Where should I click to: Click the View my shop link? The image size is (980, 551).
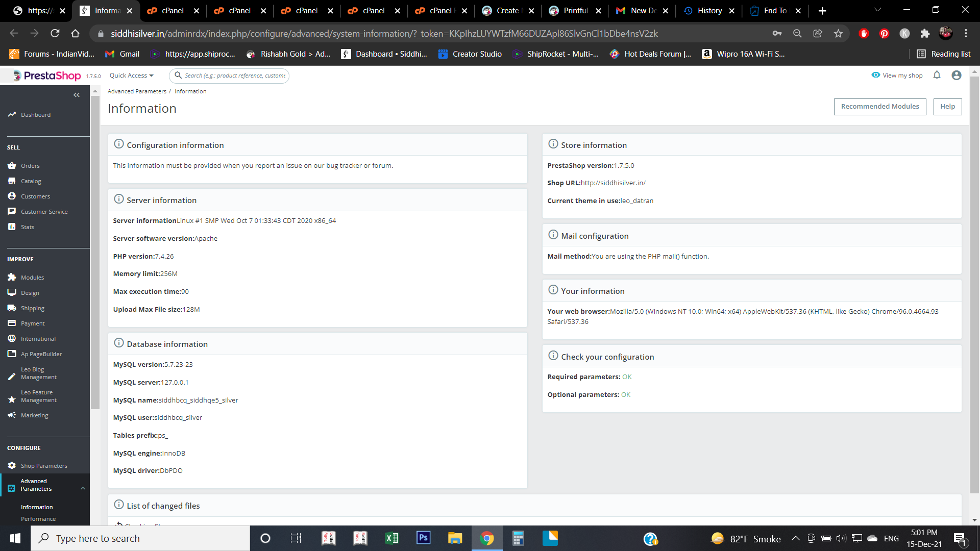897,76
